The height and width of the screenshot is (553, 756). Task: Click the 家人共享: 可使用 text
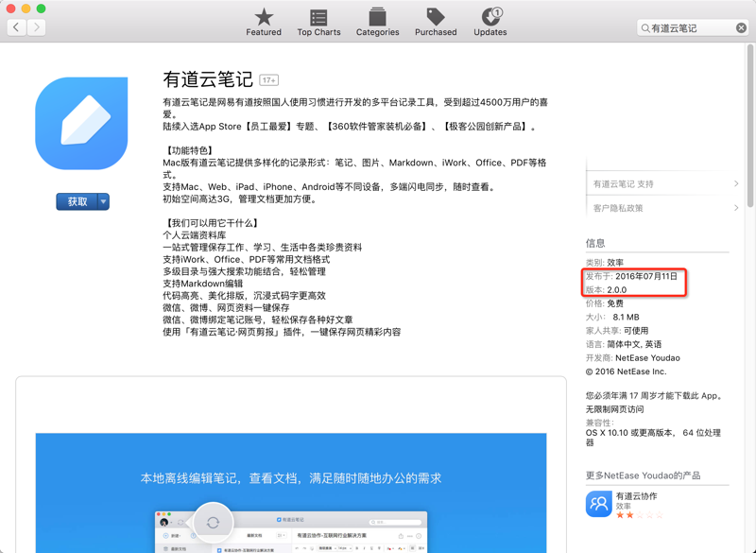(617, 331)
